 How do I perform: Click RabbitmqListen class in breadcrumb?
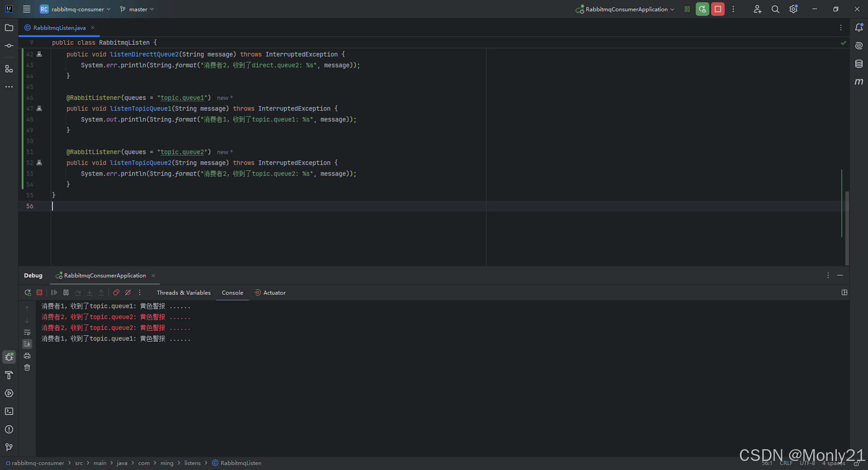[x=237, y=463]
